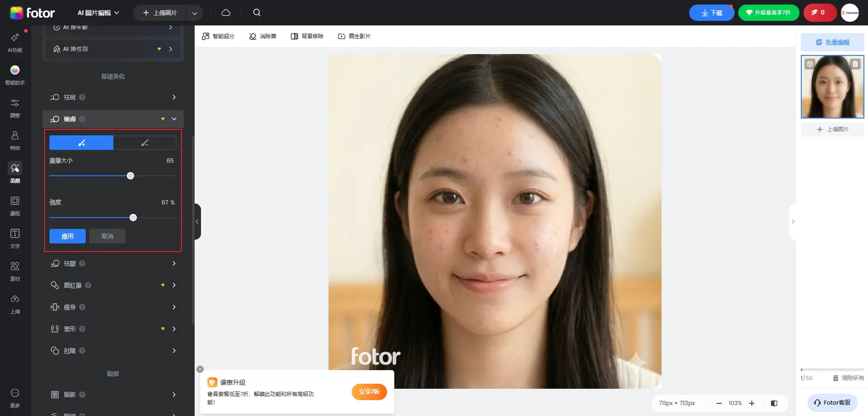Screen dimensions: 868x416
Task: Expand the 祛皺 tool options
Action: click(174, 263)
